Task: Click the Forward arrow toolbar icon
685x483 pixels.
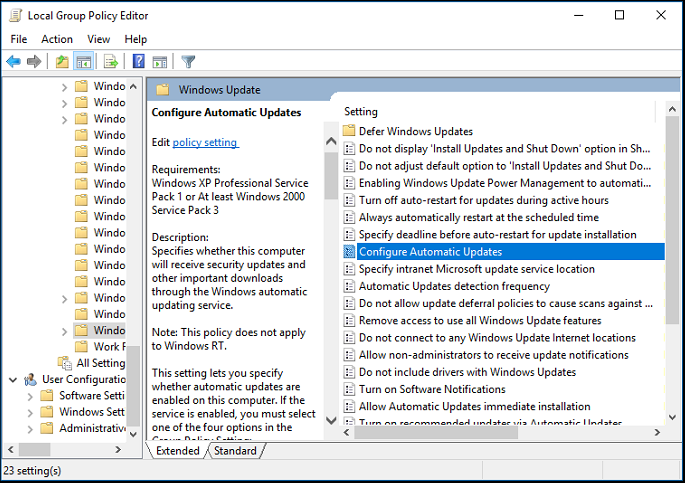Action: tap(34, 62)
